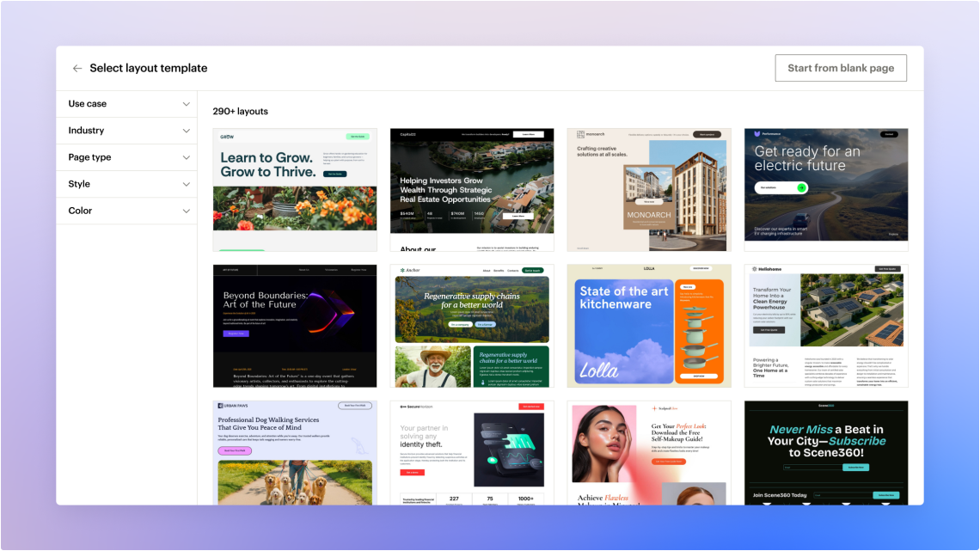Select the Grow gardening layout template
This screenshot has width=980, height=551.
click(295, 190)
